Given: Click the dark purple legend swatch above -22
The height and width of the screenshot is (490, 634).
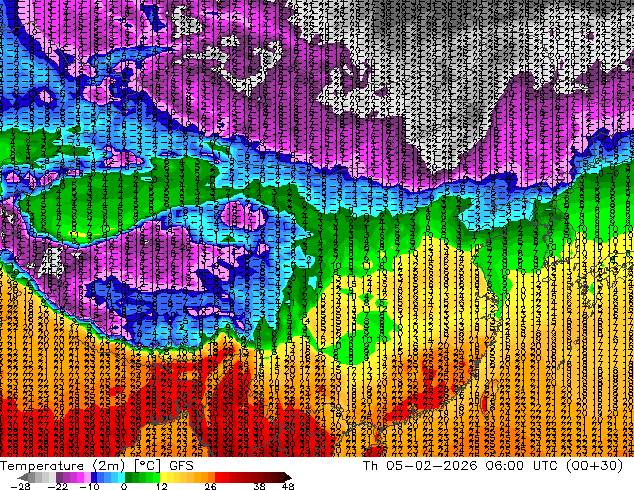Looking at the screenshot, I should (x=59, y=477).
